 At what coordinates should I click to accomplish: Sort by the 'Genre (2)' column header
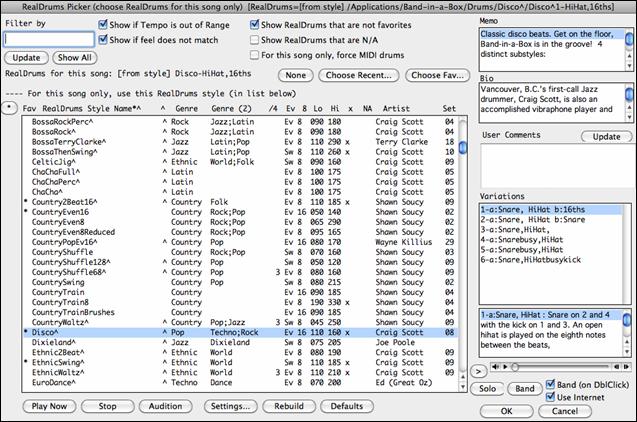[x=231, y=108]
